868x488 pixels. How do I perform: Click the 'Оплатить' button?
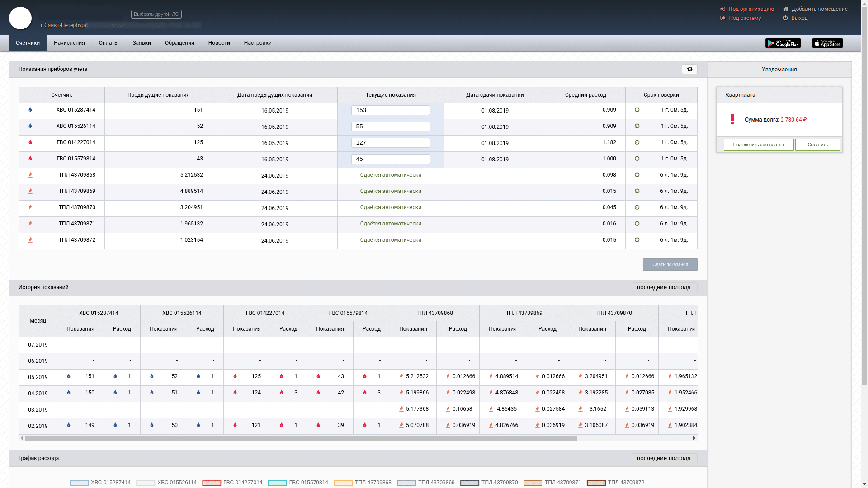(x=817, y=145)
